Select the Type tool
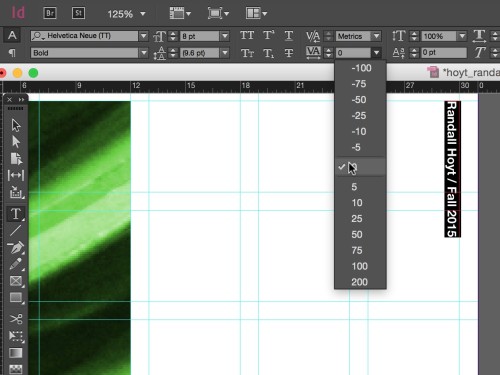This screenshot has height=375, width=500. 16,214
